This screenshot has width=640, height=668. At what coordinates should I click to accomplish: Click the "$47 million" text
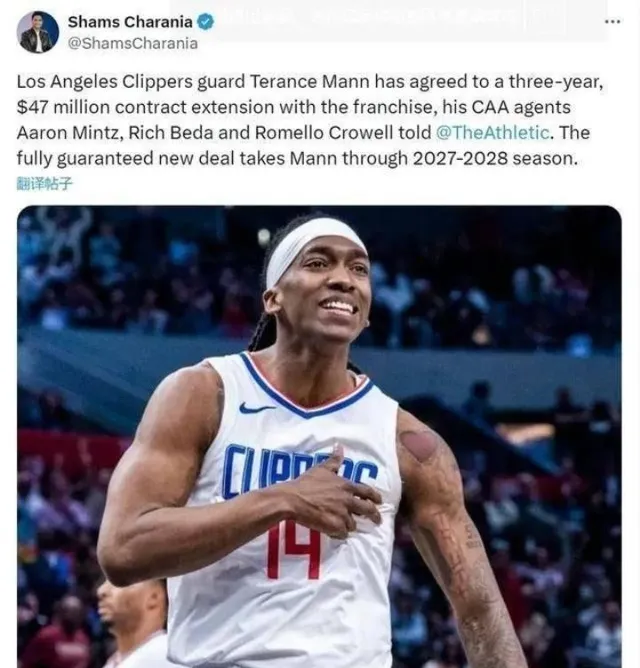[x=63, y=107]
